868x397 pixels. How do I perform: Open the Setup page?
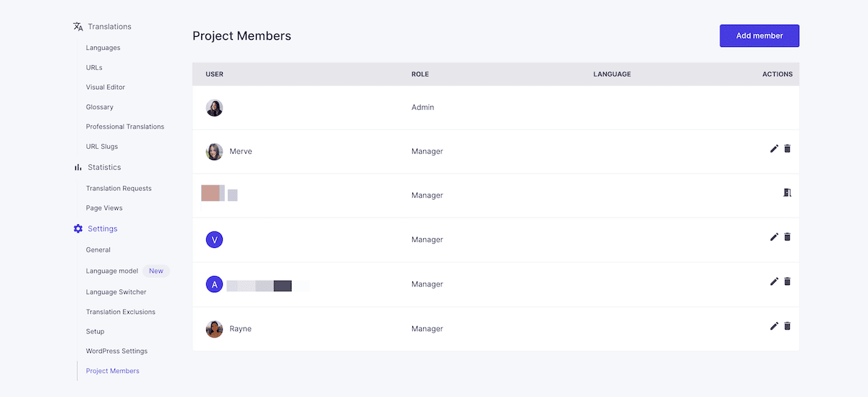coord(95,331)
